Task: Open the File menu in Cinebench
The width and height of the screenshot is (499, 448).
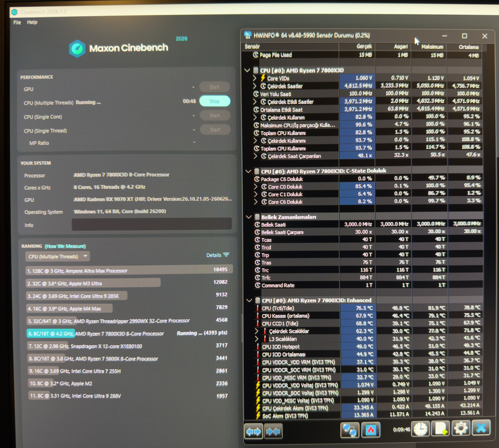Action: [17, 22]
